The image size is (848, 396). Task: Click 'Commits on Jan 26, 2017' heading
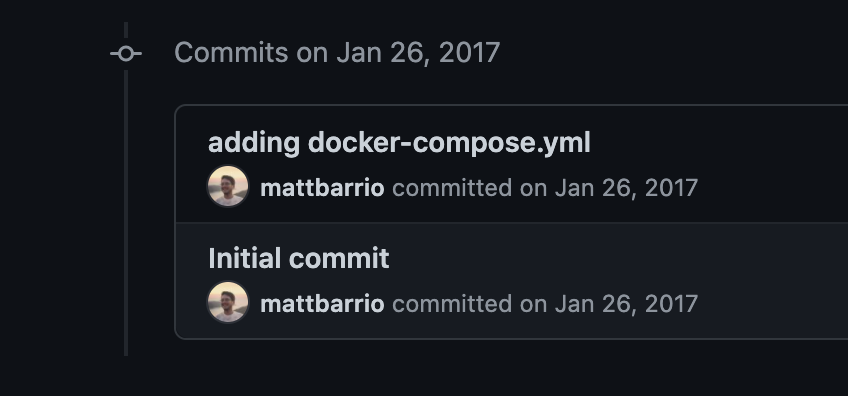coord(337,53)
